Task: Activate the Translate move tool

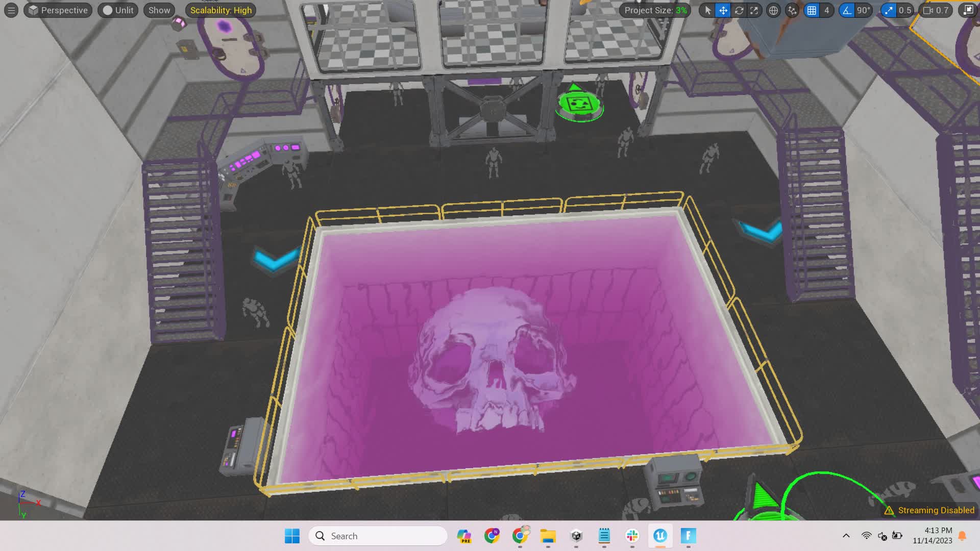Action: pos(723,10)
